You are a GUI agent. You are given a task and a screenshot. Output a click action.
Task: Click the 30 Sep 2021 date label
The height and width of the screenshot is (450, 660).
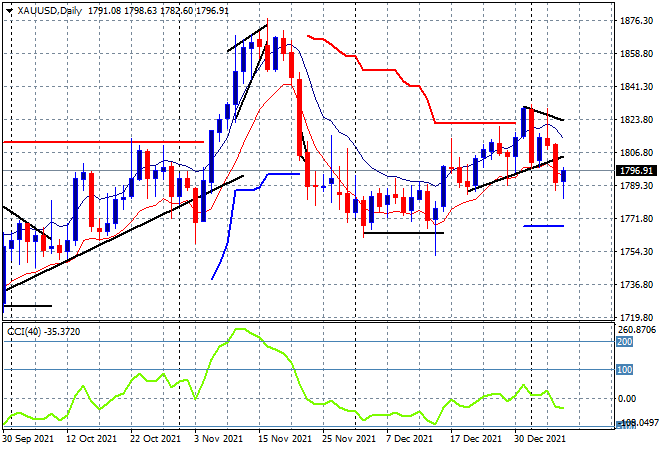point(28,439)
